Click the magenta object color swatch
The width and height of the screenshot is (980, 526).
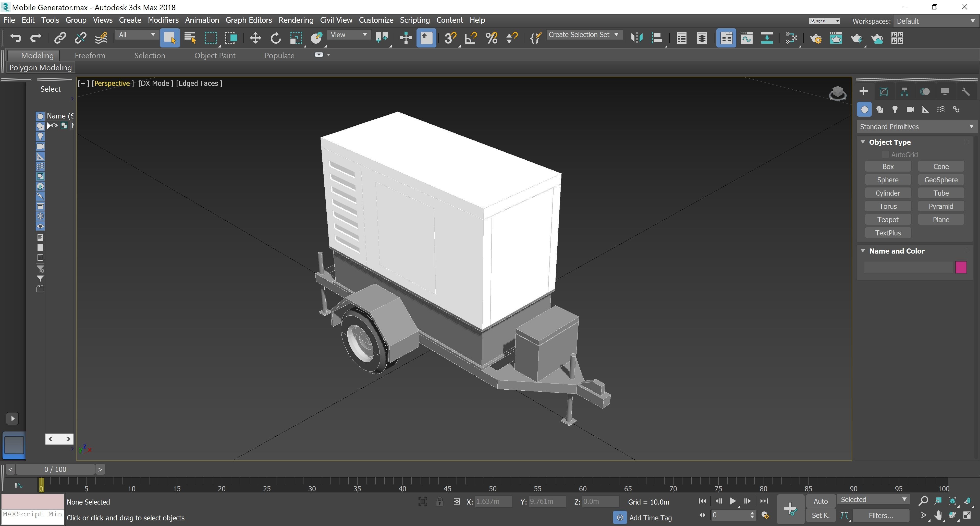click(961, 267)
